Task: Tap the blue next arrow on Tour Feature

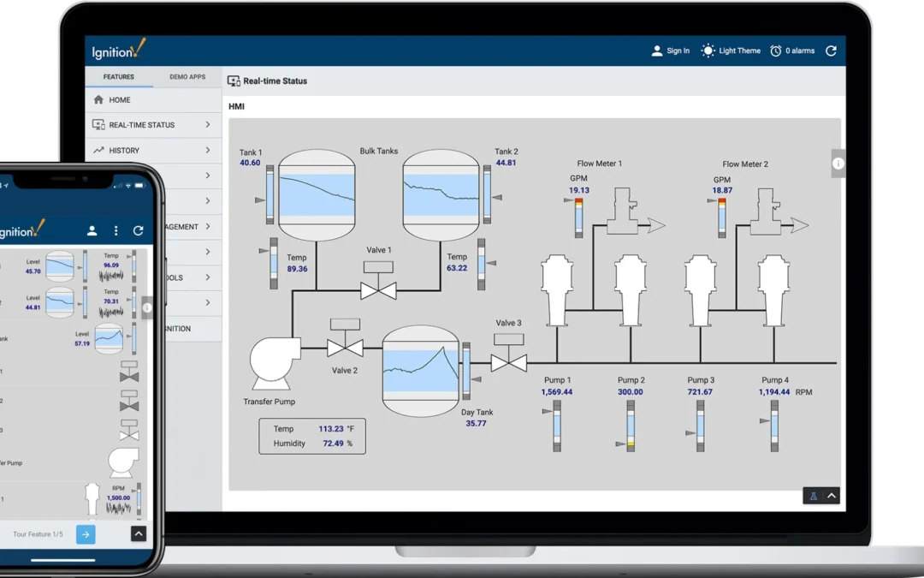Action: coord(86,534)
